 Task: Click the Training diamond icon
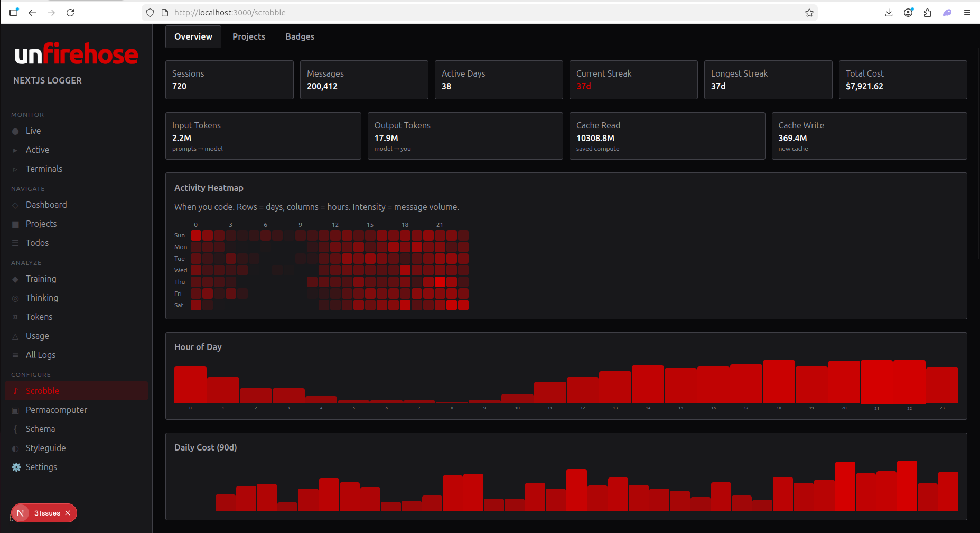click(15, 279)
